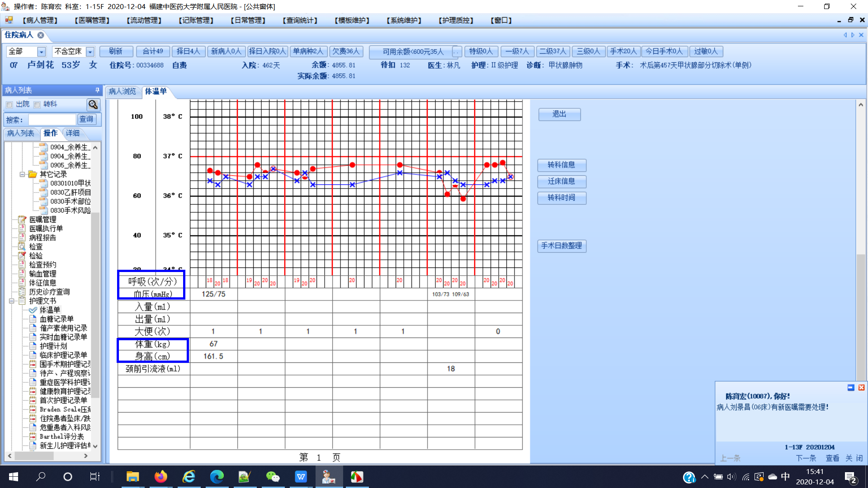Check the 出院 checkbox
This screenshot has height=488, width=868.
click(x=9, y=105)
